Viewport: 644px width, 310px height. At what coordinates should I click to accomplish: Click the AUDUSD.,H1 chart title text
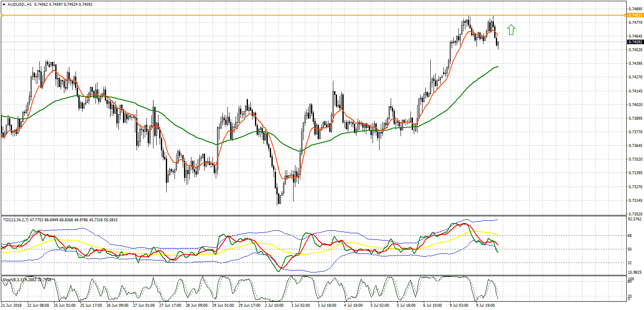pyautogui.click(x=21, y=4)
